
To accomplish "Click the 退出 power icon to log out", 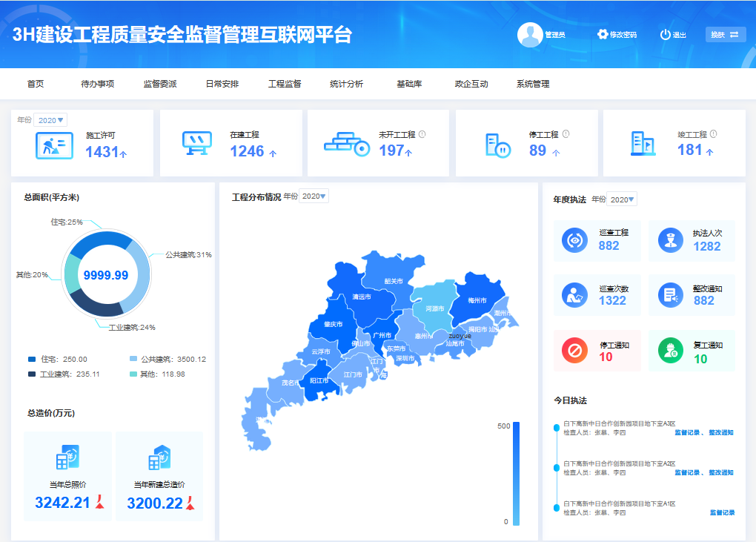I will [666, 34].
